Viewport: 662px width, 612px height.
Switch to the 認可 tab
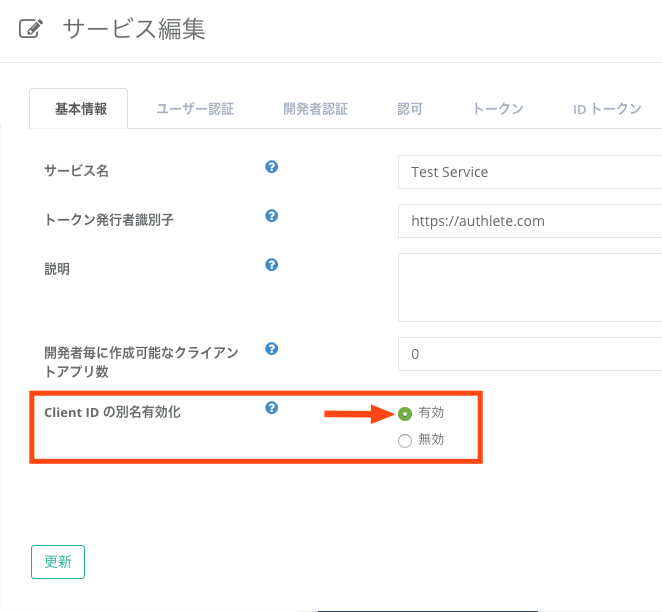pyautogui.click(x=410, y=109)
